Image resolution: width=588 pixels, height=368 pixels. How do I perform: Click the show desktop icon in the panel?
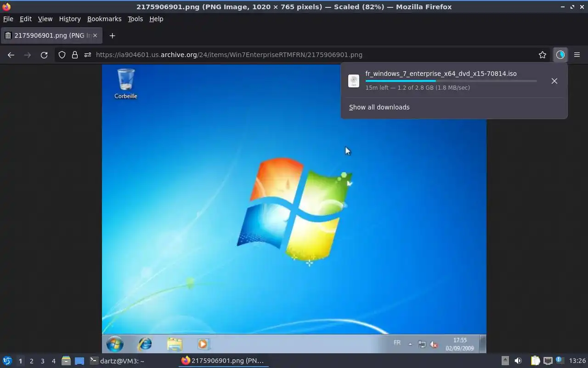[x=79, y=361]
